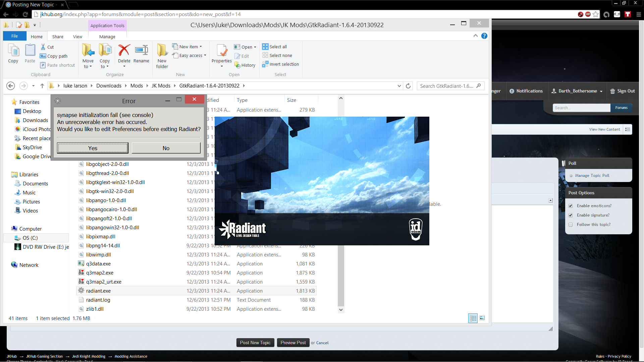Viewport: 644px width, 362px height.
Task: Click the red Delete X icon
Action: click(124, 50)
